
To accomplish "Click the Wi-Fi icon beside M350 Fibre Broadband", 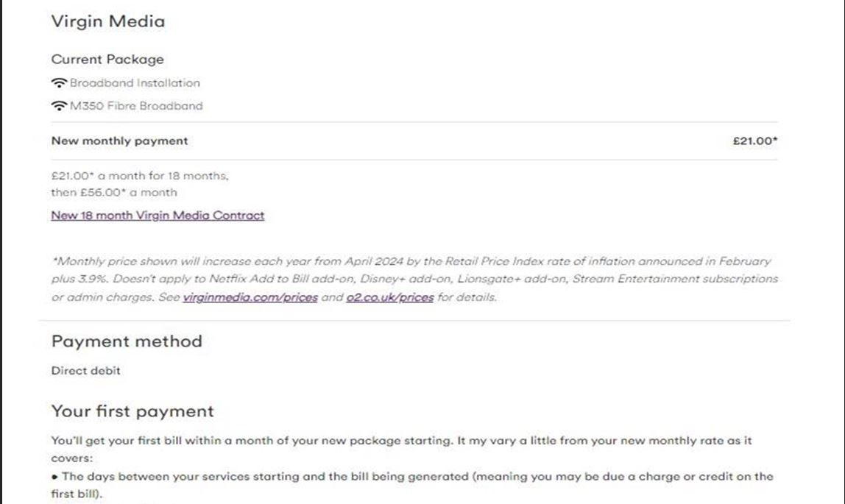I will pos(59,105).
